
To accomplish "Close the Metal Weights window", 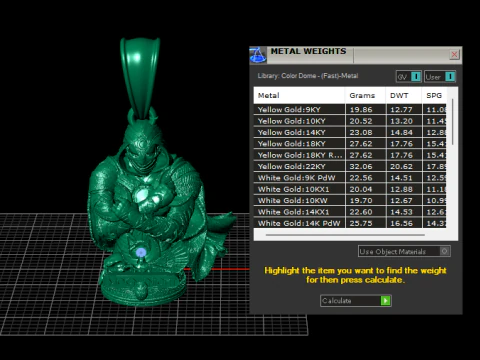I will 454,54.
